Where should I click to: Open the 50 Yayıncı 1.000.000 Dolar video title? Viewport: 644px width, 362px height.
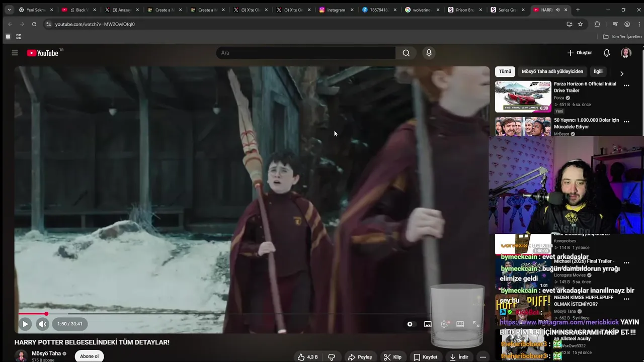tap(587, 124)
